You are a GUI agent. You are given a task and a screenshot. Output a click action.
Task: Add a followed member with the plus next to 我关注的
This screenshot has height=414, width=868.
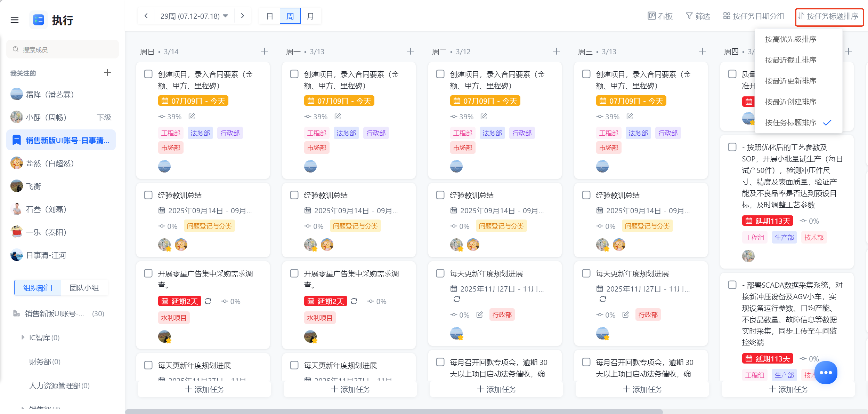click(x=107, y=72)
